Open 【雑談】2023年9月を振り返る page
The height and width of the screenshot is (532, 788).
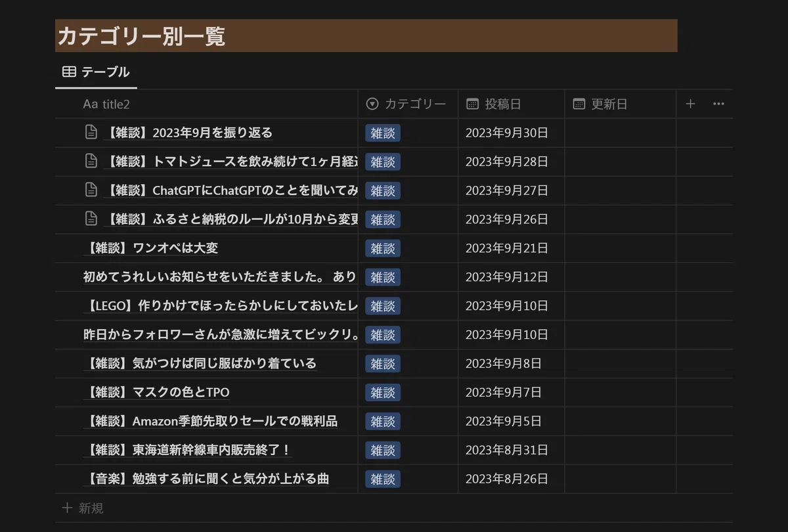pyautogui.click(x=188, y=133)
